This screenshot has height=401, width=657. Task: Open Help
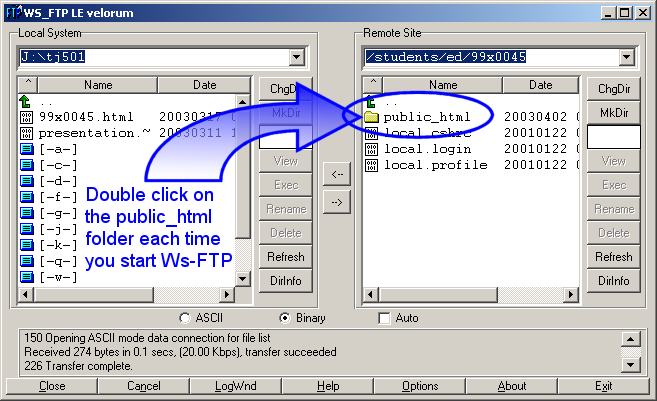point(328,386)
